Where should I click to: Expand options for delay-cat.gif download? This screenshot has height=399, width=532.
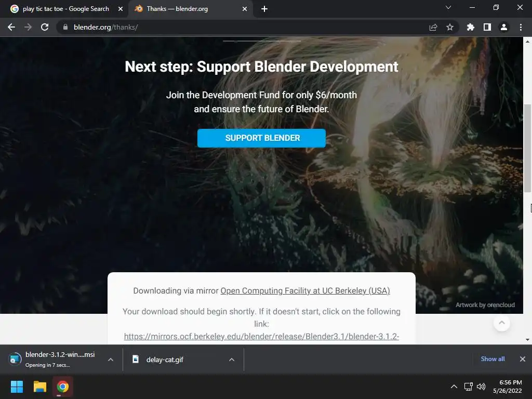[232, 360]
